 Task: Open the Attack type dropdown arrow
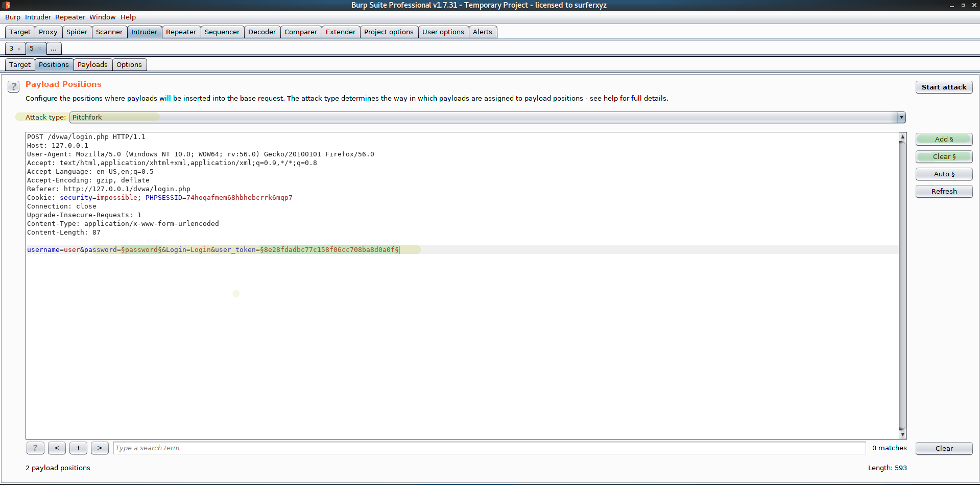901,117
